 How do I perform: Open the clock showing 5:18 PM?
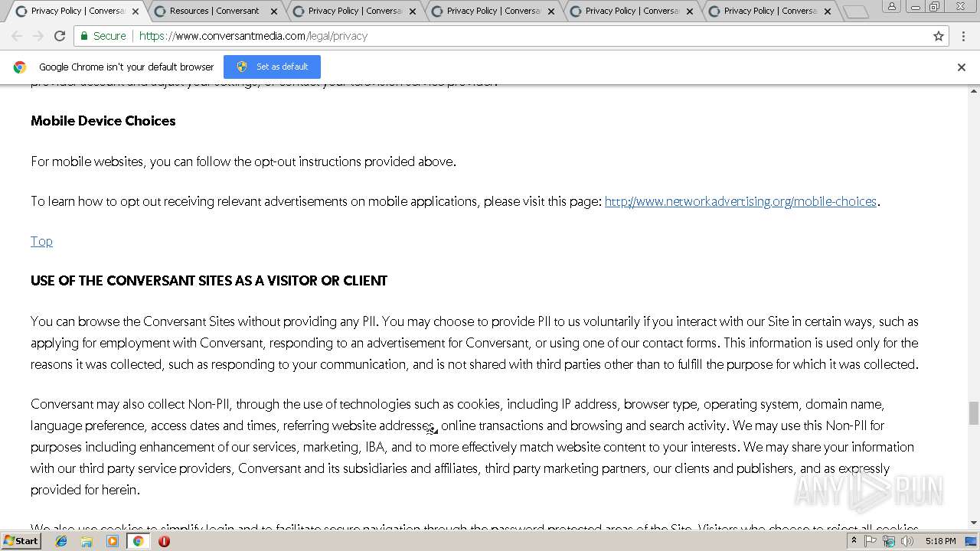click(940, 541)
